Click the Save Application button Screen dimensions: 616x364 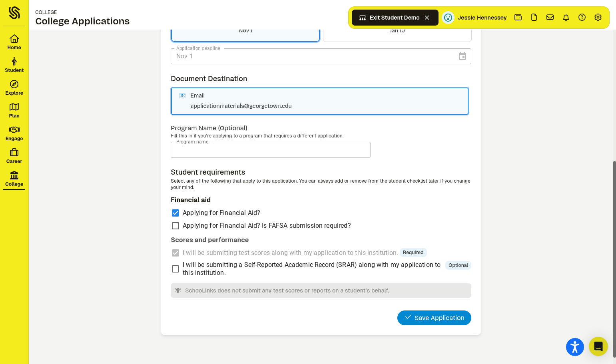434,318
